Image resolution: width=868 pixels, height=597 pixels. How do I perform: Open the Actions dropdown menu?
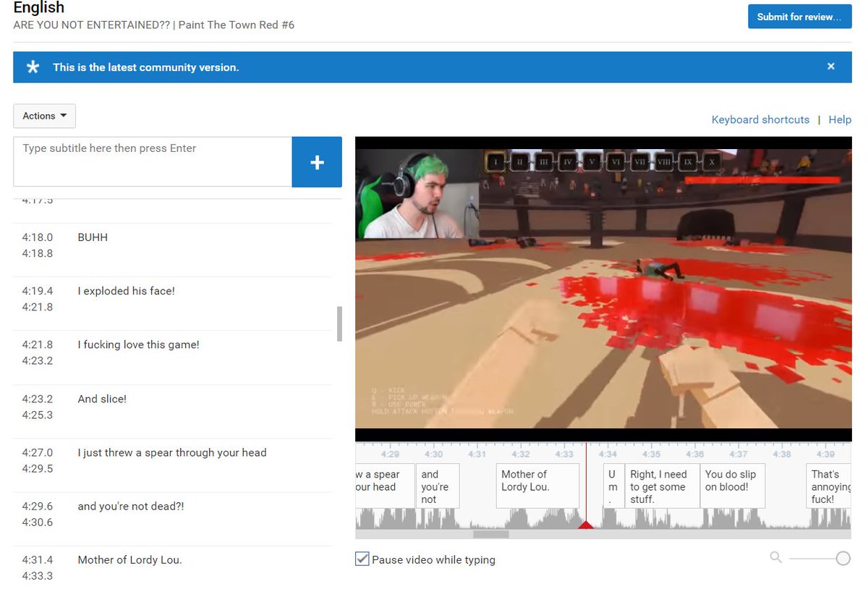coord(44,116)
